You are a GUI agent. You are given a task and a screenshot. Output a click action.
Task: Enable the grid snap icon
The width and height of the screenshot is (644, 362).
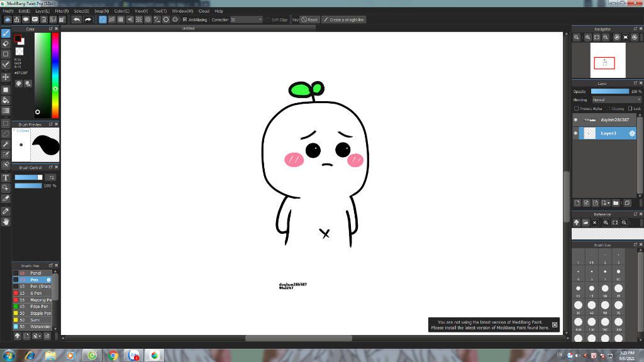[x=121, y=19]
